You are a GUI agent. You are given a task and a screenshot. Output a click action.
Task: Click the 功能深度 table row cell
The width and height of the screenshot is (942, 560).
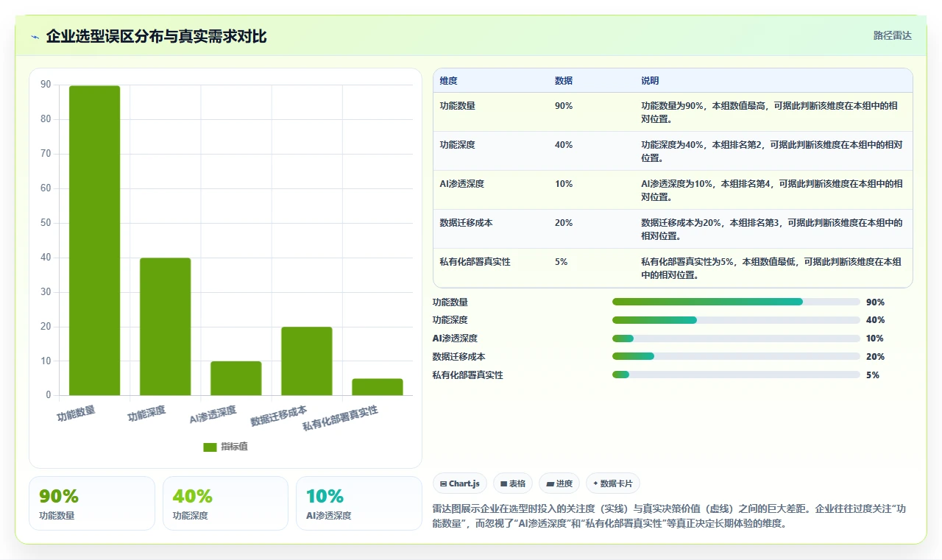tap(457, 144)
